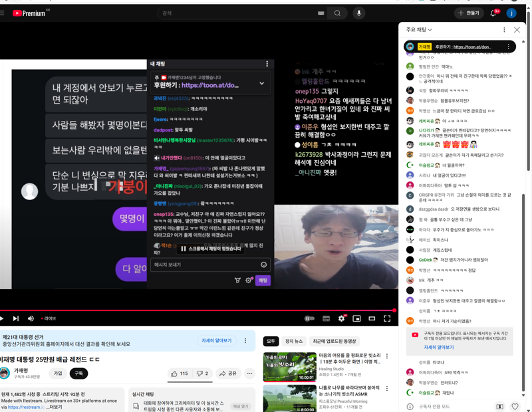The height and width of the screenshot is (412, 532).
Task: Click the green crescent avatar next to 이슬람교 재밌니
Action: pos(410,392)
